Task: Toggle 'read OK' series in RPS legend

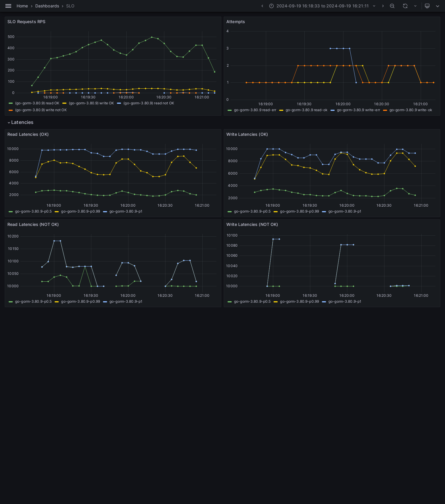Action: [x=37, y=103]
